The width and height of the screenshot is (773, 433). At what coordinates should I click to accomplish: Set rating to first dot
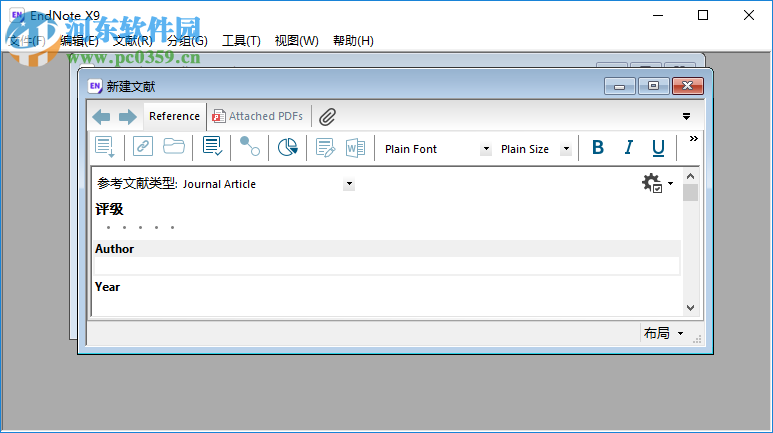tap(108, 227)
